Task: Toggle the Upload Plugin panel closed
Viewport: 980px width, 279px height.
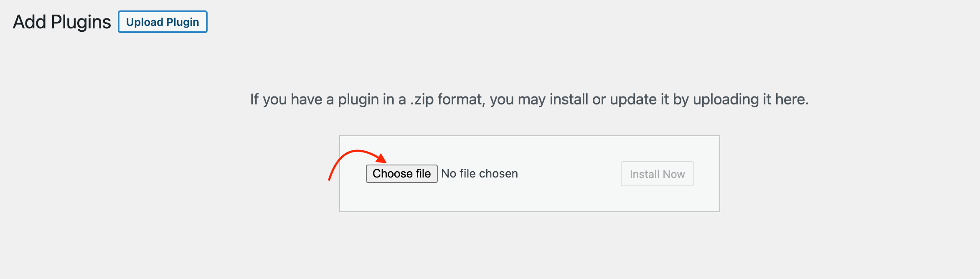Action: click(x=162, y=22)
